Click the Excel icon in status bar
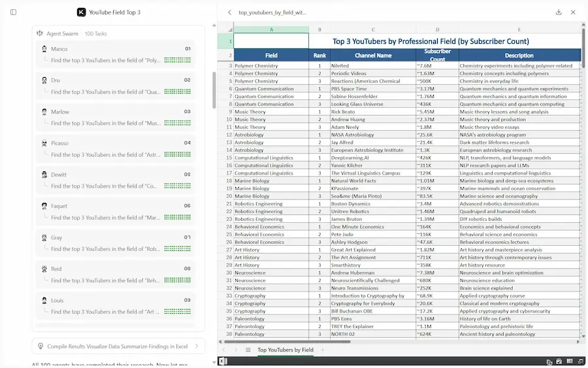This screenshot has width=588, height=368. 223,361
